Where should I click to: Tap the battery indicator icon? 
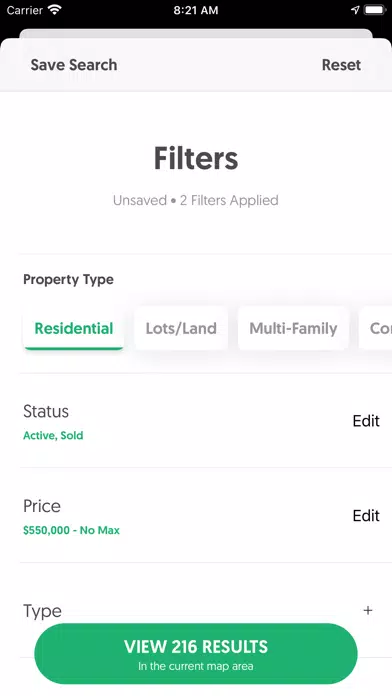(375, 10)
